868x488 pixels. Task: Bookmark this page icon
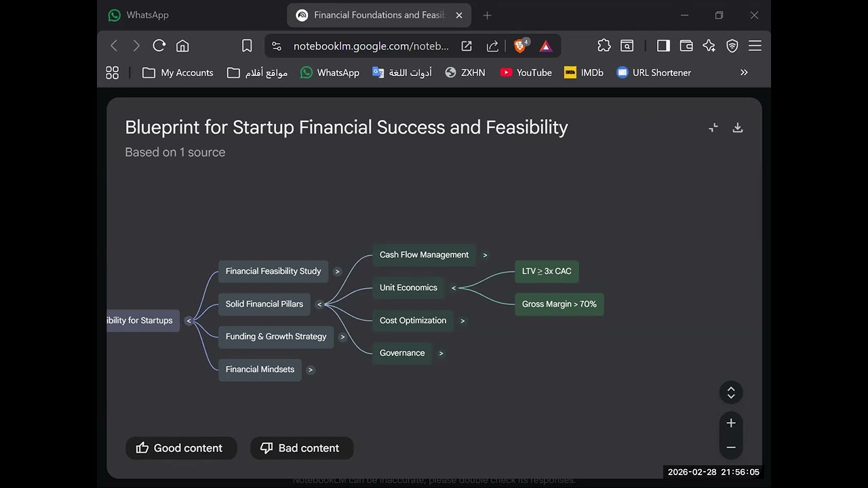[247, 45]
